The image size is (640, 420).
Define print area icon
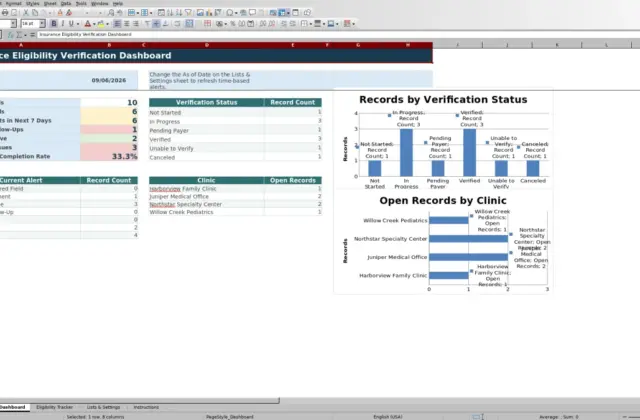[x=273, y=13]
